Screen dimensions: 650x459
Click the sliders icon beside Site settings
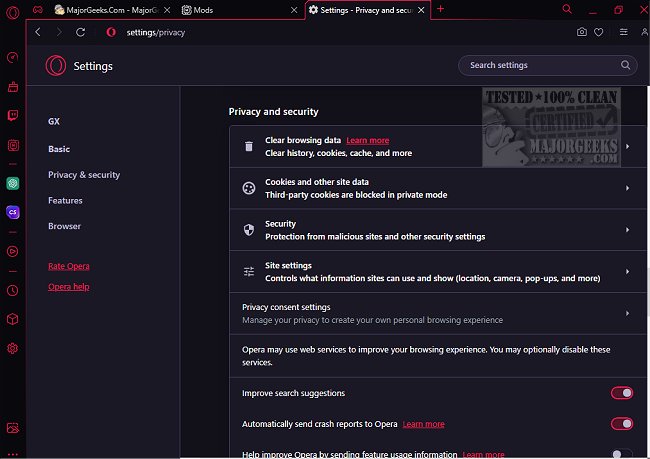249,272
